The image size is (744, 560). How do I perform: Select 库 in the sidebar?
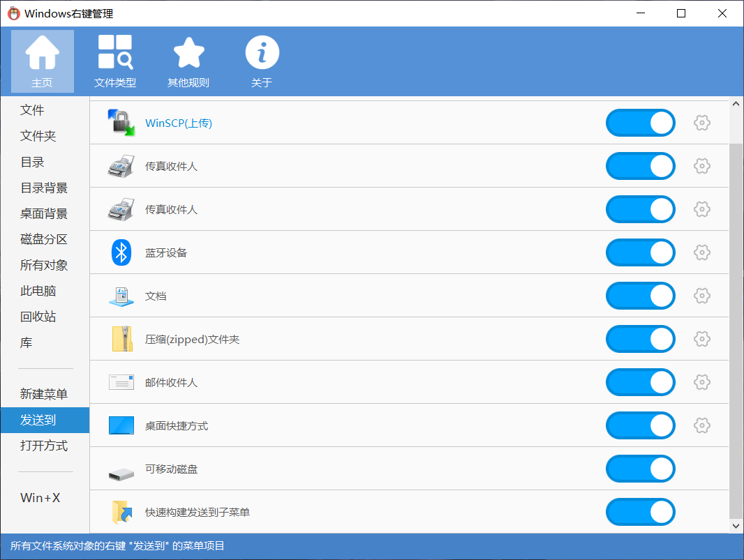coord(45,342)
